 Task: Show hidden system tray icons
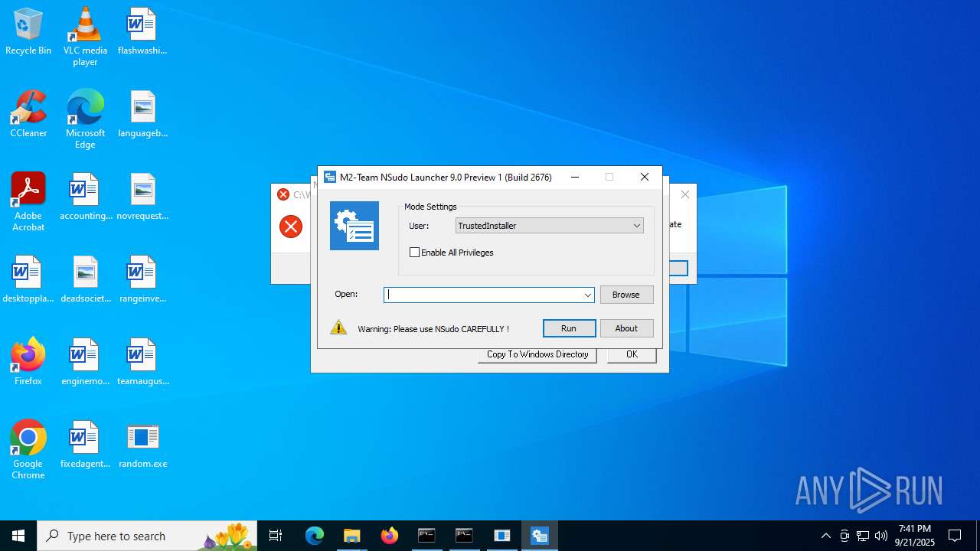click(x=825, y=536)
